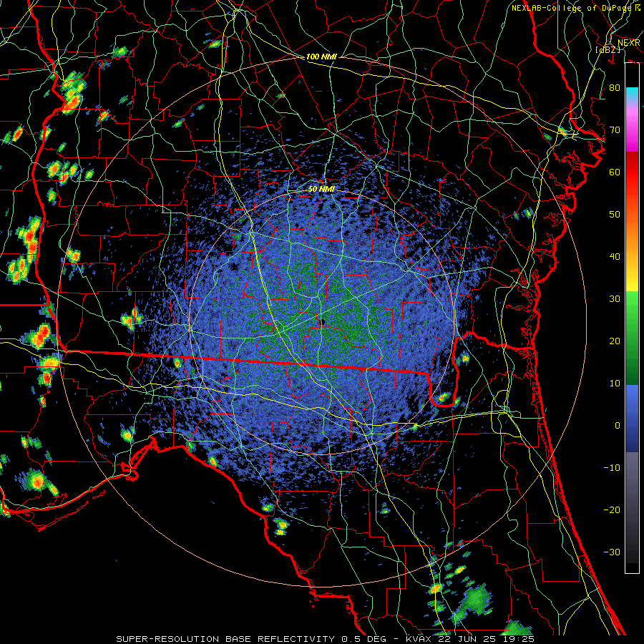This screenshot has height=644, width=644.
Task: Click the dBZ units label above the scale
Action: point(608,50)
